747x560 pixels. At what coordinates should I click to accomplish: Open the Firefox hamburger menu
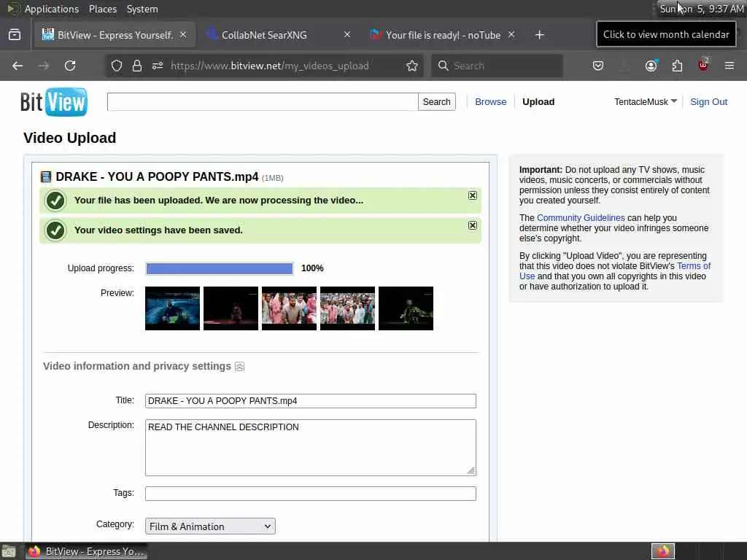click(729, 66)
